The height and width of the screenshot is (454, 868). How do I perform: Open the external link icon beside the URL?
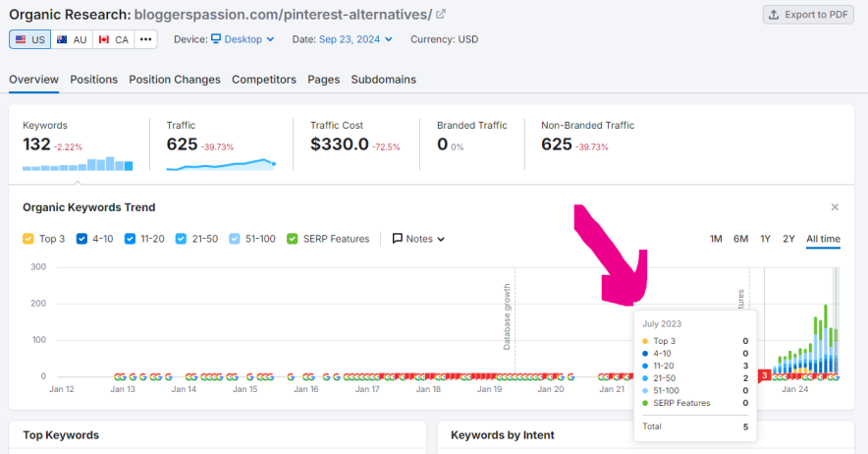(441, 14)
